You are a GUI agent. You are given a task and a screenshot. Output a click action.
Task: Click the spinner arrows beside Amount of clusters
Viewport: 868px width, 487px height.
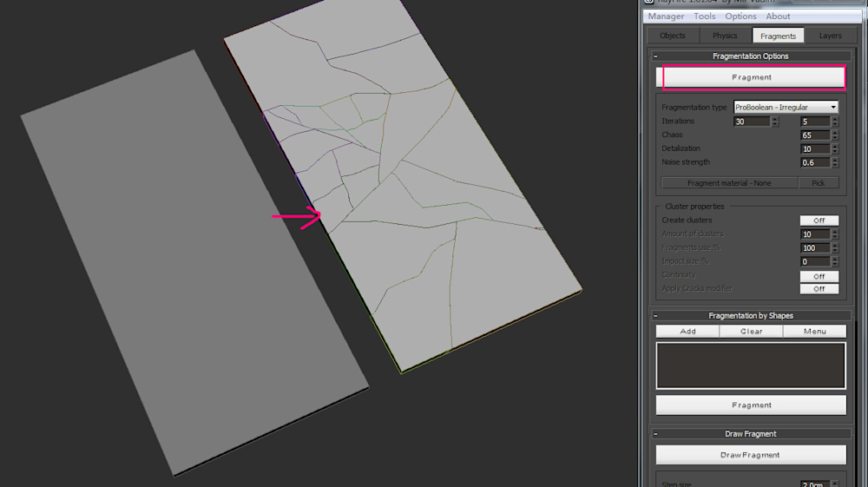click(x=835, y=234)
